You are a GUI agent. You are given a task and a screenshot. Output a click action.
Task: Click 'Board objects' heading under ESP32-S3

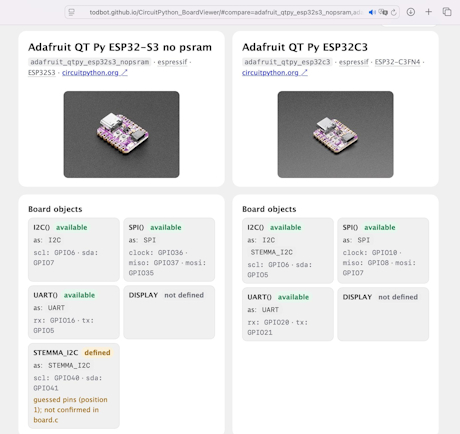55,209
